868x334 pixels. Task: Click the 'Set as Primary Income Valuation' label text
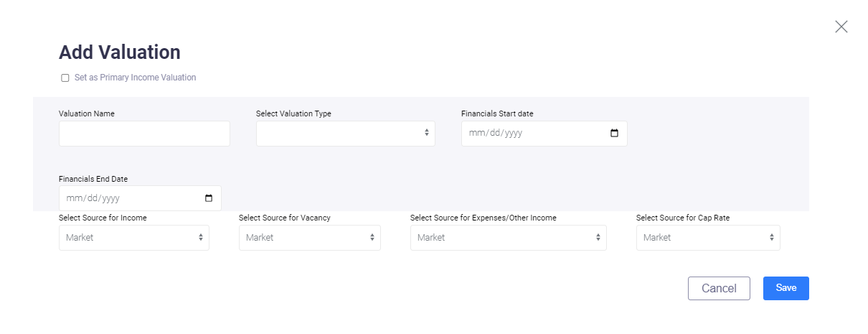[x=135, y=78]
